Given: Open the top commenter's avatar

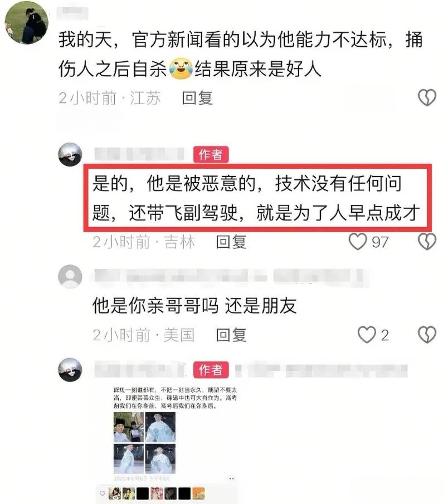Looking at the screenshot, I should [27, 22].
